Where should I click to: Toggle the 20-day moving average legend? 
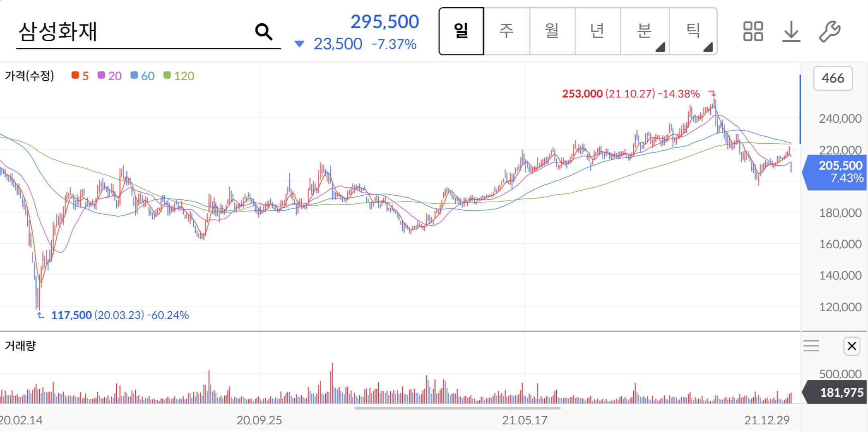(110, 76)
